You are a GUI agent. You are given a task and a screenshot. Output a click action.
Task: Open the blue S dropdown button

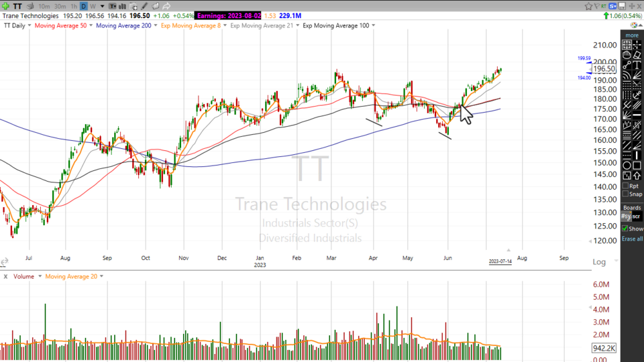point(612,6)
